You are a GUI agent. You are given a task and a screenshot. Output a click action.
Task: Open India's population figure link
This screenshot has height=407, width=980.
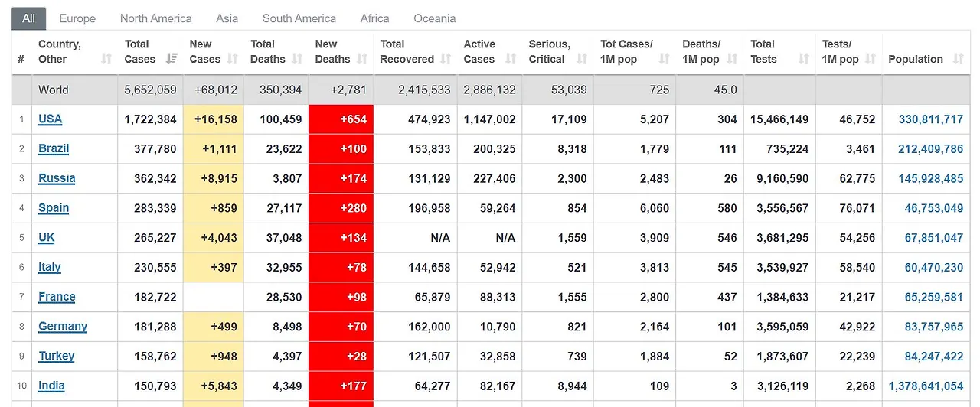click(926, 386)
